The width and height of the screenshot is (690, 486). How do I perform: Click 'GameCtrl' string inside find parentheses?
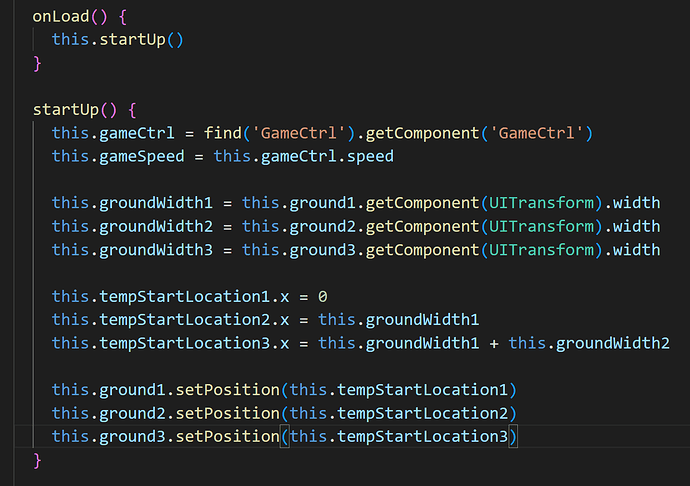[285, 132]
